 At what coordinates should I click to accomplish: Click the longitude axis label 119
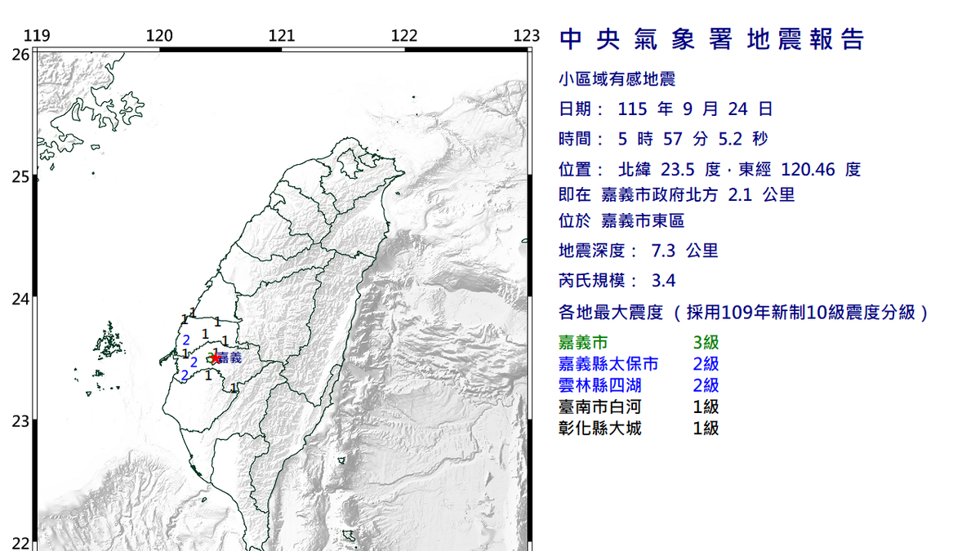tap(37, 35)
